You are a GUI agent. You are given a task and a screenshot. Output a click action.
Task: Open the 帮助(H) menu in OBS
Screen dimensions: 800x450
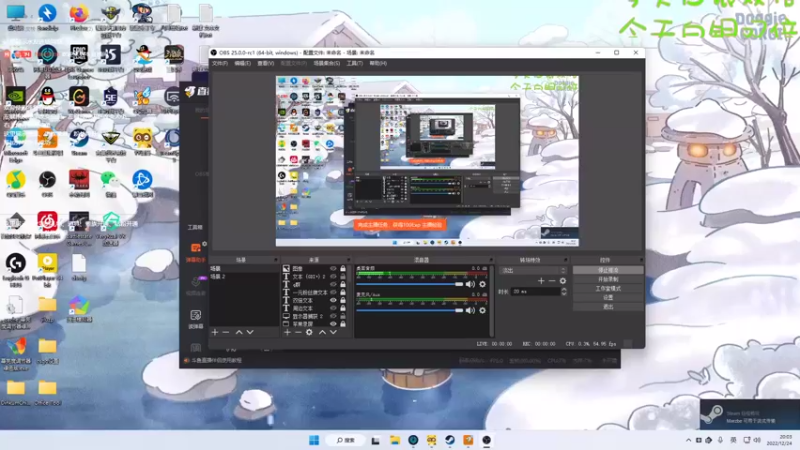pos(378,63)
